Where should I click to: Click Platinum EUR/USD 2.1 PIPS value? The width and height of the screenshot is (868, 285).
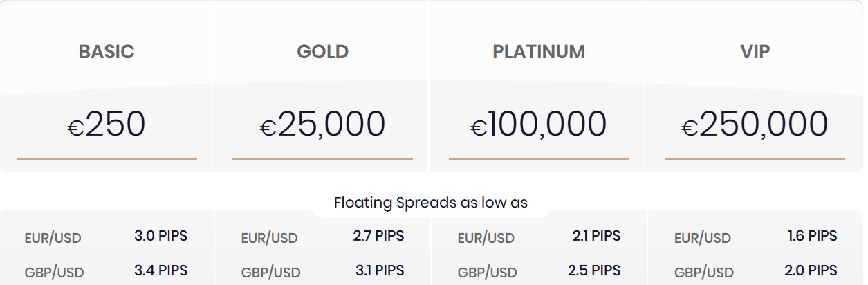[596, 236]
